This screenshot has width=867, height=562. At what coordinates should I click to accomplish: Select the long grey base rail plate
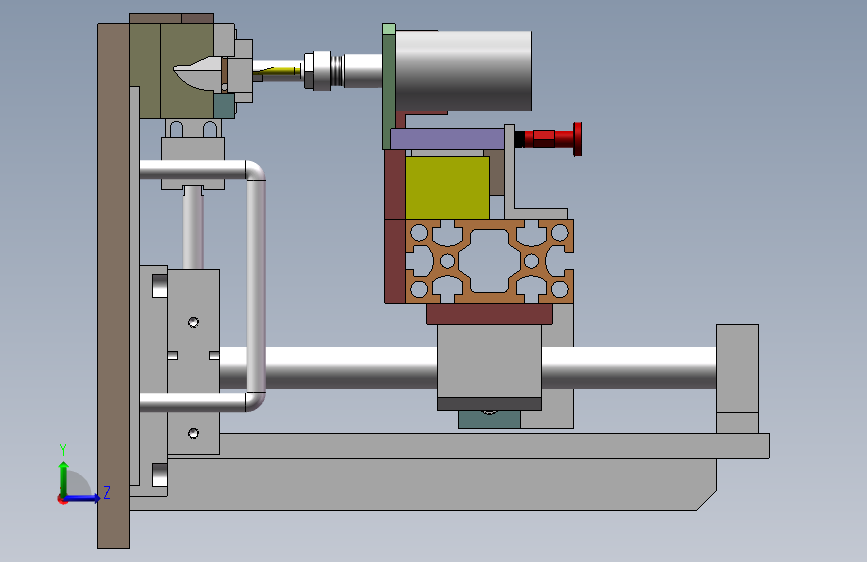pyautogui.click(x=492, y=446)
